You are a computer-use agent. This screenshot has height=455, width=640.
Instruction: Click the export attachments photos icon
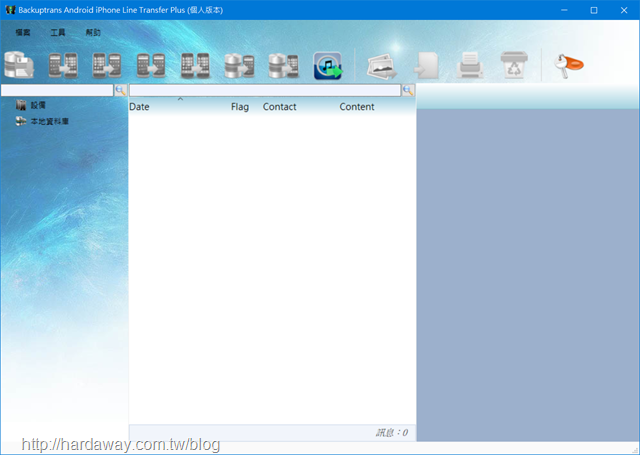click(x=382, y=66)
